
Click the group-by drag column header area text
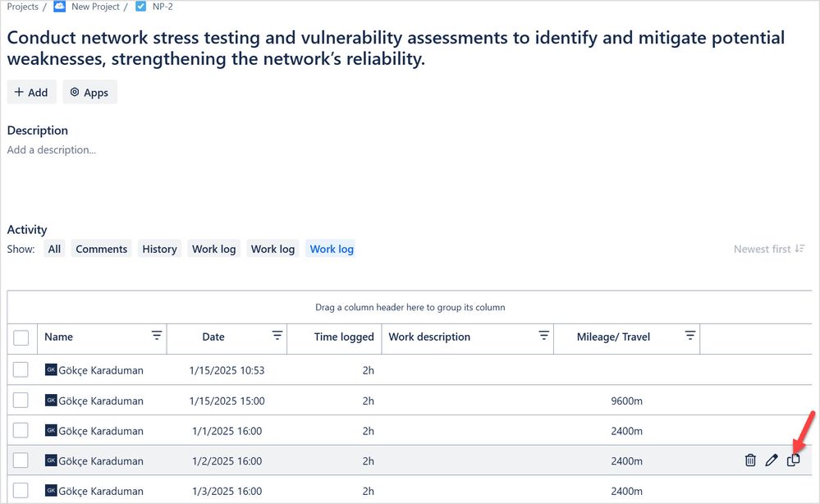(410, 308)
